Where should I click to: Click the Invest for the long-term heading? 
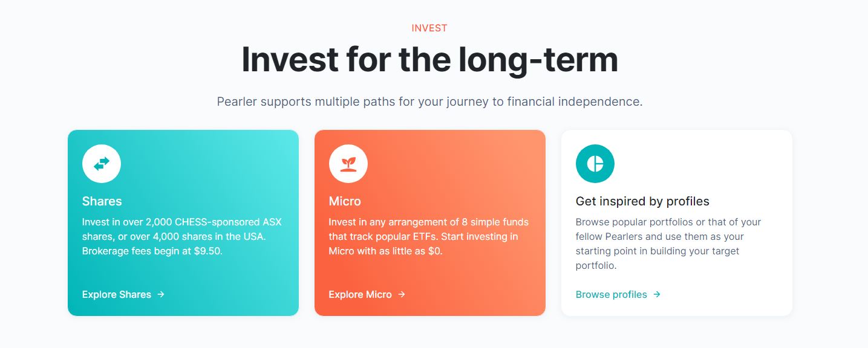coord(429,59)
